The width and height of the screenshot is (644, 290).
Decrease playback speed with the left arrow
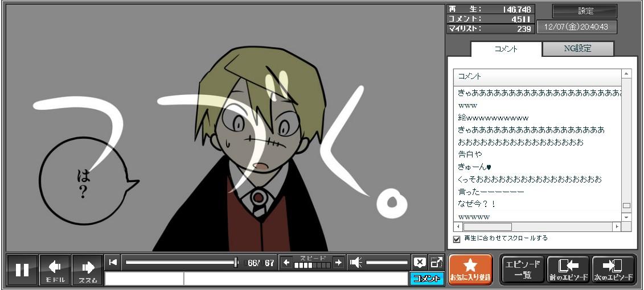tap(286, 262)
